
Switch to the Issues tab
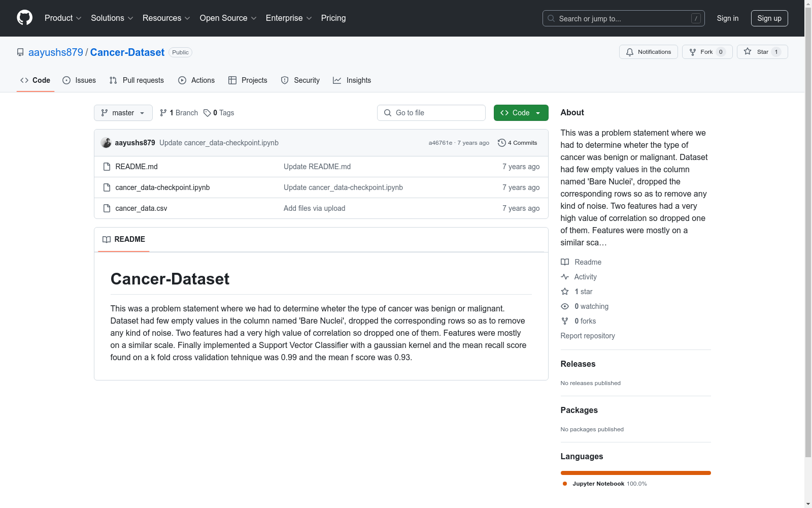point(79,80)
